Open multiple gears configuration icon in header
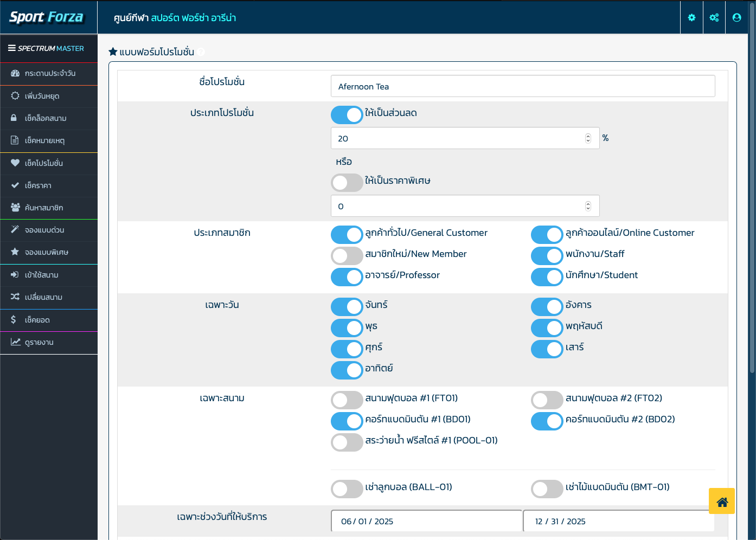 point(714,17)
